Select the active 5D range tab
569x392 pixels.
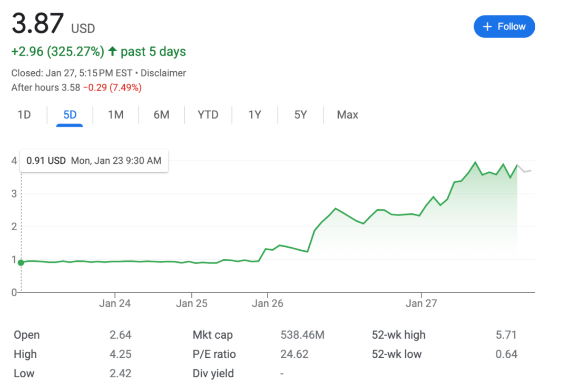pyautogui.click(x=70, y=115)
